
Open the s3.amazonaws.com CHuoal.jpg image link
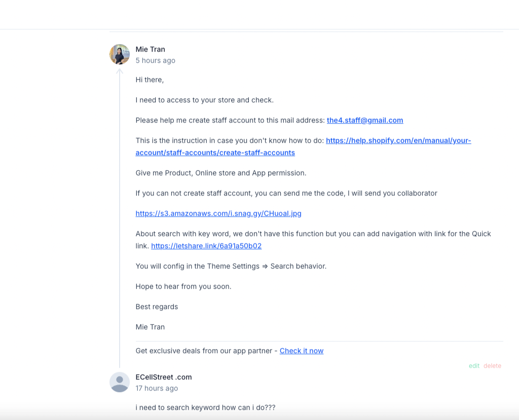click(218, 213)
